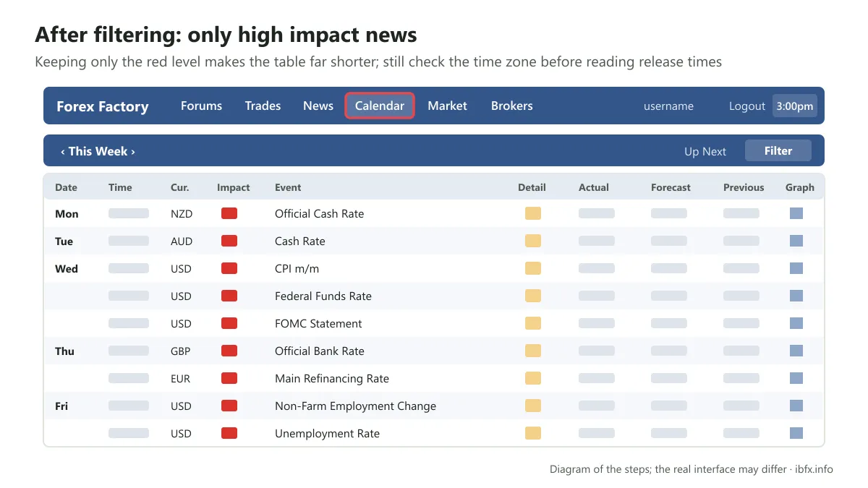Click the Forecast column header
The height and width of the screenshot is (488, 868).
tap(671, 187)
